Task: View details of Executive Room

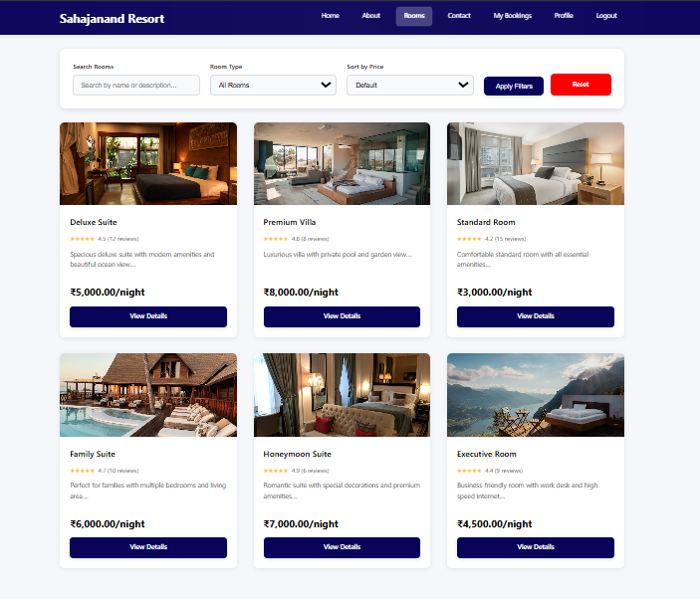Action: [x=536, y=547]
